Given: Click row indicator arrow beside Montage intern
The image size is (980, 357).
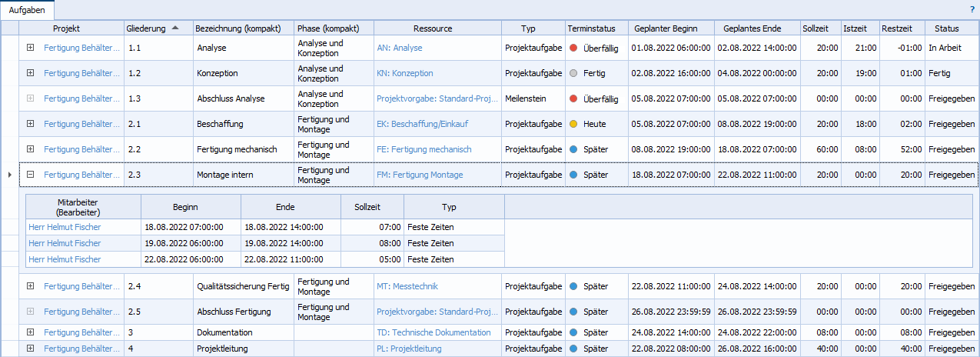Looking at the screenshot, I should click(x=9, y=175).
